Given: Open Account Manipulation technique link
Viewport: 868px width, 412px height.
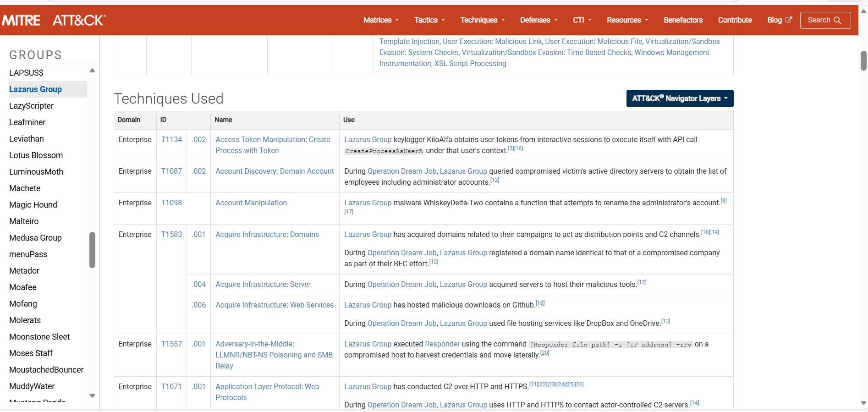Looking at the screenshot, I should 251,203.
